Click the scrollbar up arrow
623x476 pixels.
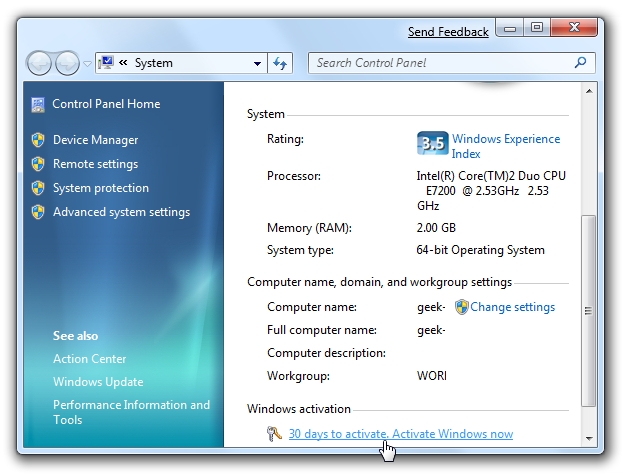[589, 91]
